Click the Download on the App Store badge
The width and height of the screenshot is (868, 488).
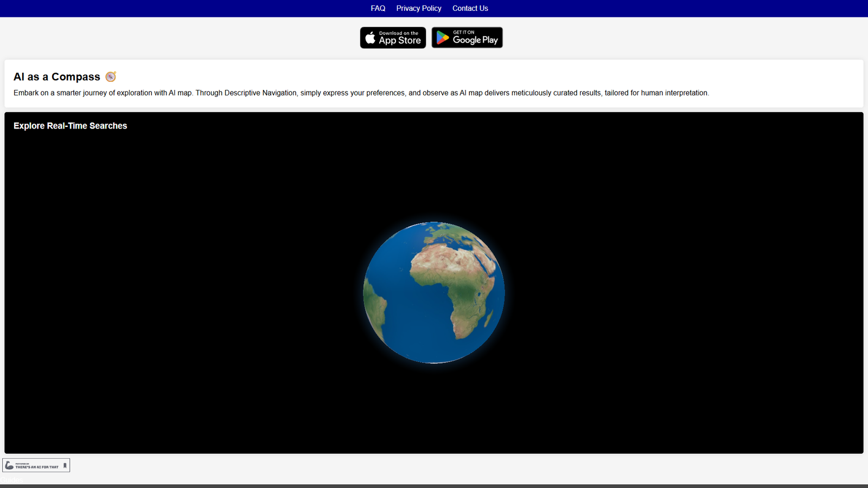(x=393, y=38)
